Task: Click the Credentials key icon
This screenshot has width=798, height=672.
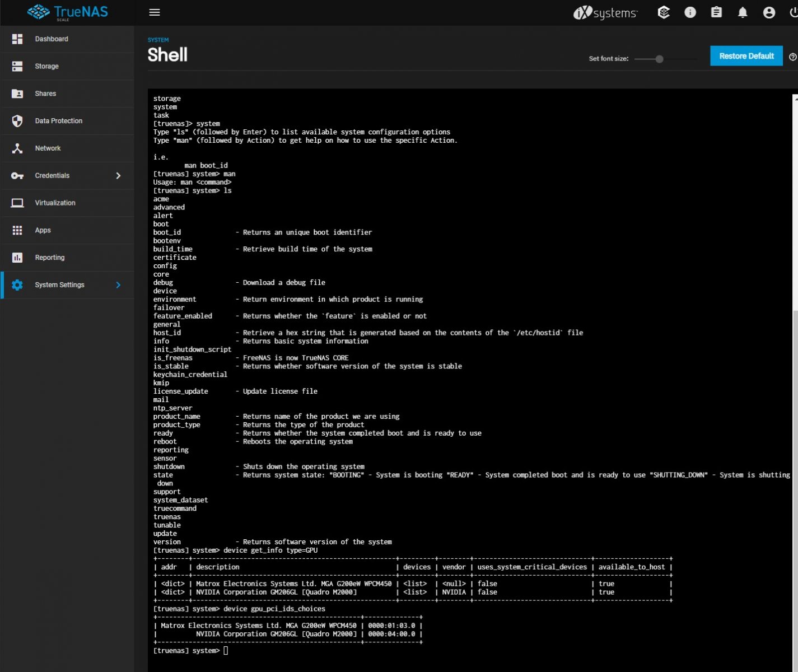Action: click(17, 176)
